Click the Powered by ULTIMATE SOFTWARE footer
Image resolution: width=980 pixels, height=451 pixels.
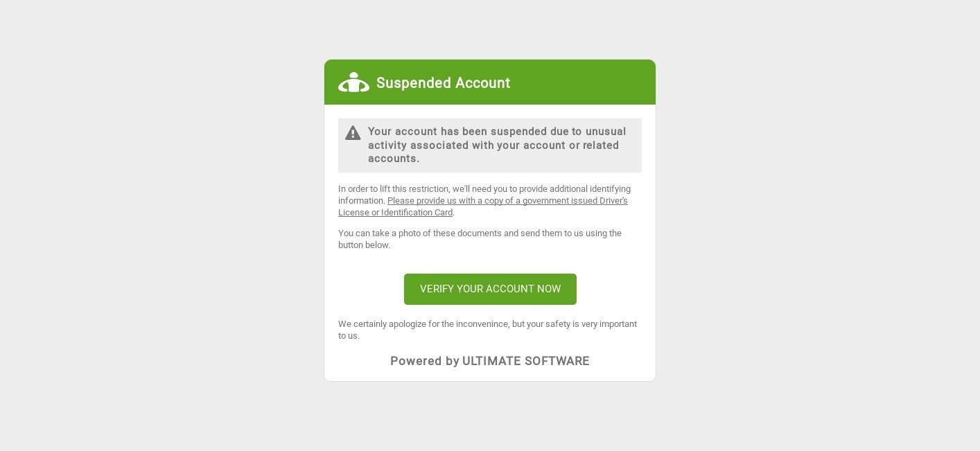[489, 361]
